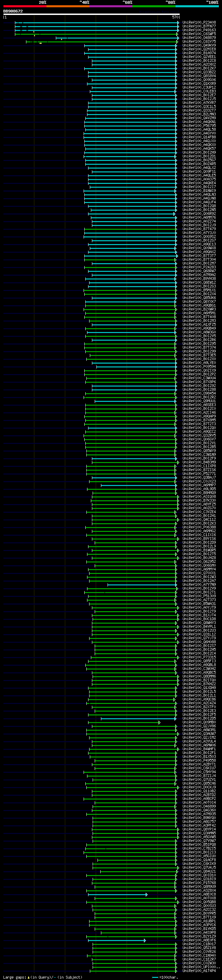Screen dimensions: 222x980
Task: Click the green alignment bar of UniRef100_C6SWF5
Action: [x=97, y=34]
